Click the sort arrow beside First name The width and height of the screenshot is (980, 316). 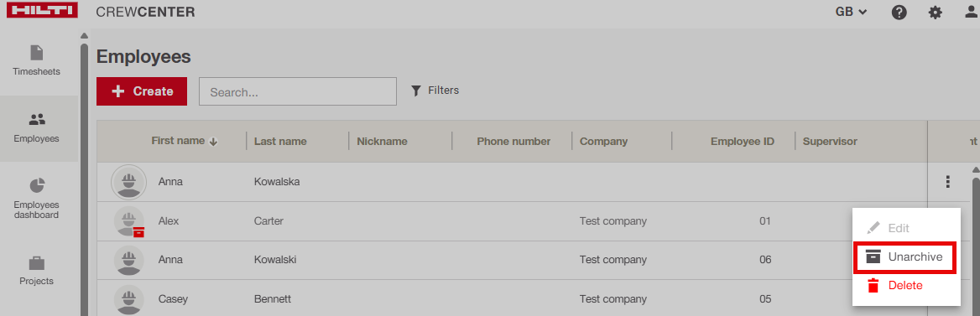point(213,142)
